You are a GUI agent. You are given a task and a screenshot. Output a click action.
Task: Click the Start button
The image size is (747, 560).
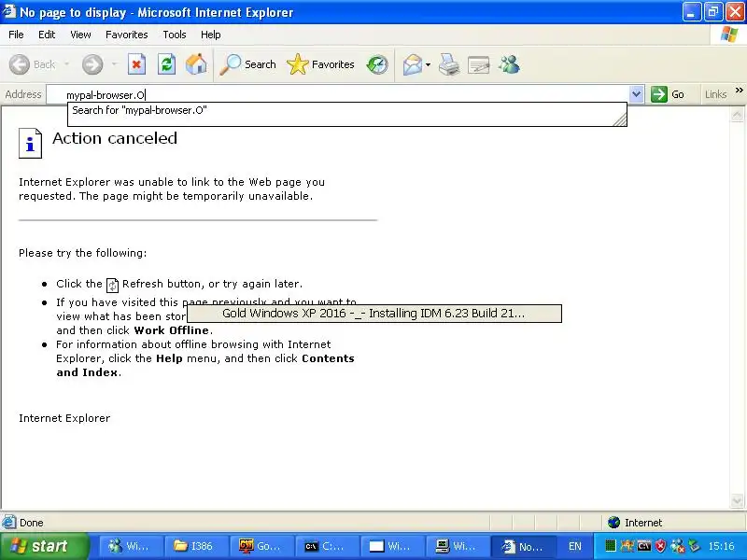[x=45, y=546]
